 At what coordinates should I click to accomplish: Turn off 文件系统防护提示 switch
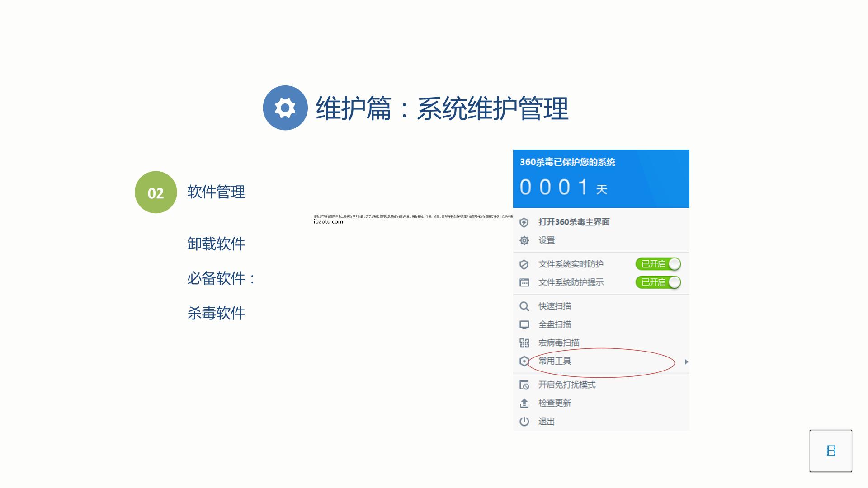coord(658,282)
